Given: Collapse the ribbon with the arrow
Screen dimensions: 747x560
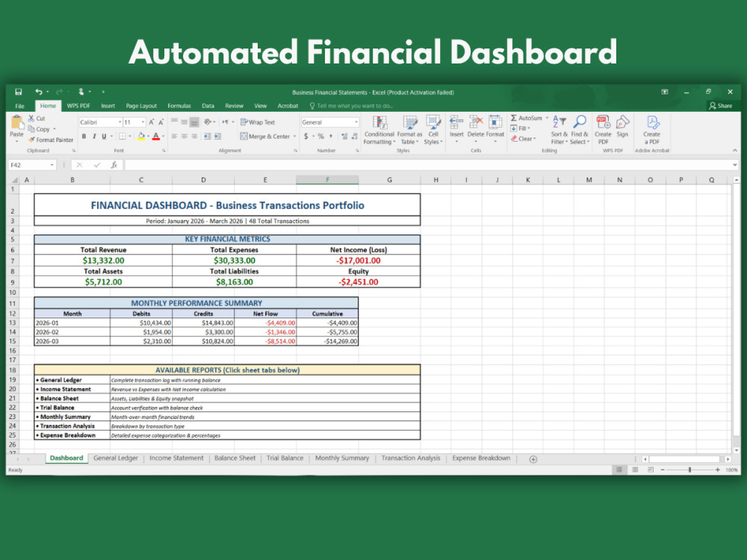Looking at the screenshot, I should [x=734, y=151].
